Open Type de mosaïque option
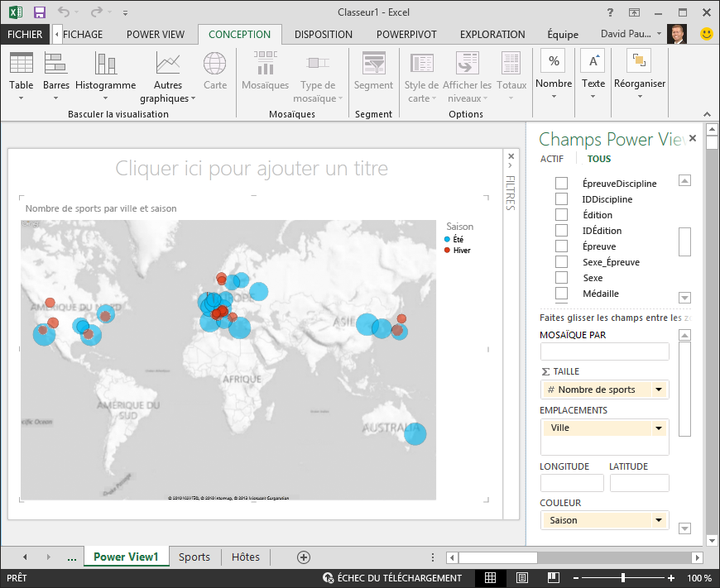 [x=318, y=77]
